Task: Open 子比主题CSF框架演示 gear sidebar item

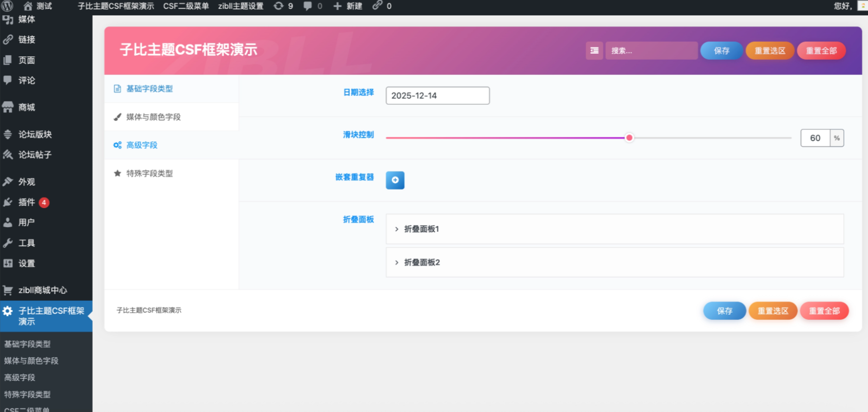Action: 46,316
